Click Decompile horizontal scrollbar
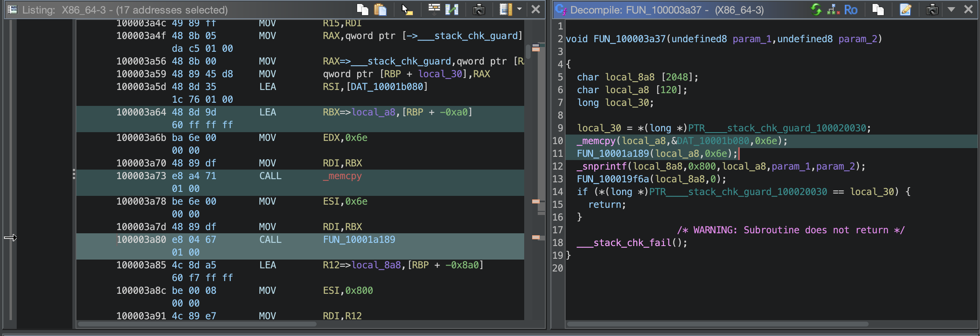Image resolution: width=980 pixels, height=336 pixels. click(x=717, y=324)
